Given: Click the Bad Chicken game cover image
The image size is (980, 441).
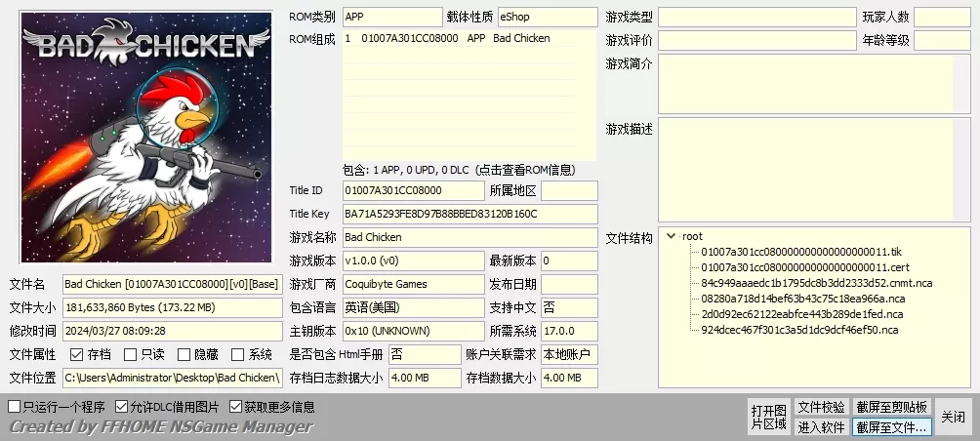Looking at the screenshot, I should pyautogui.click(x=146, y=137).
